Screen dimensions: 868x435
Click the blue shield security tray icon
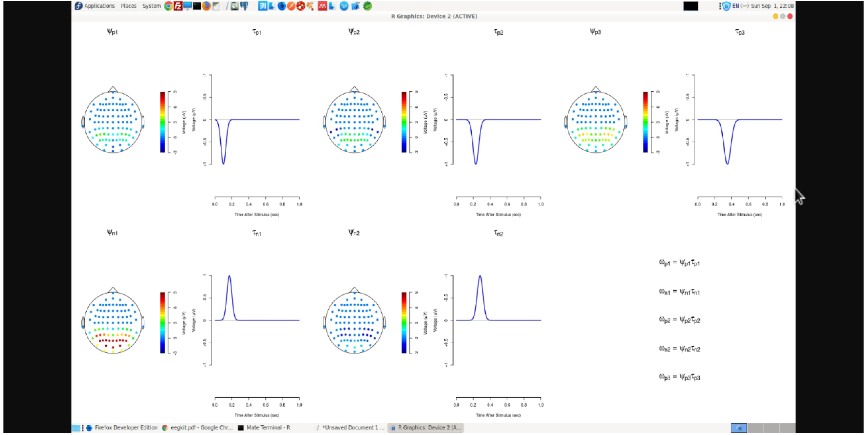click(727, 6)
